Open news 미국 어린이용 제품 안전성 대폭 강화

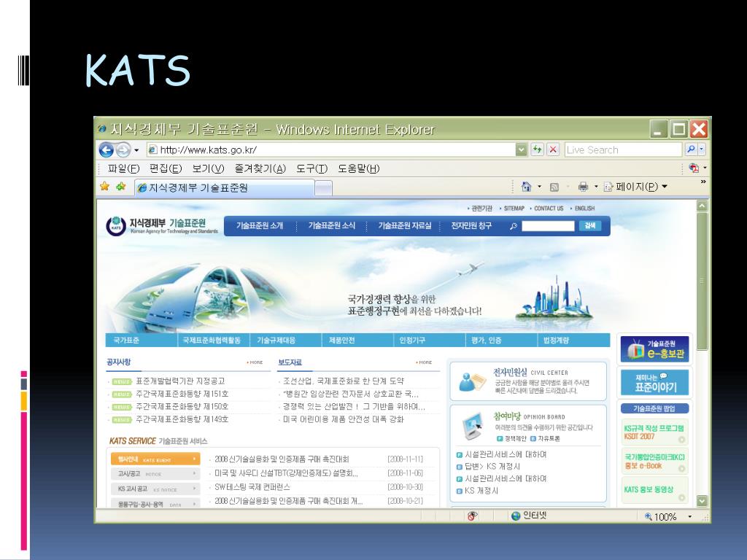click(343, 419)
